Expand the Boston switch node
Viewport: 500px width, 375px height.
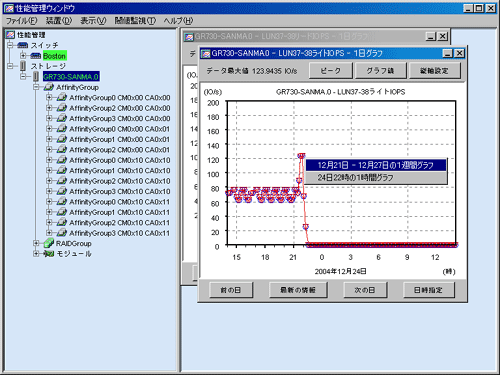tap(23, 56)
